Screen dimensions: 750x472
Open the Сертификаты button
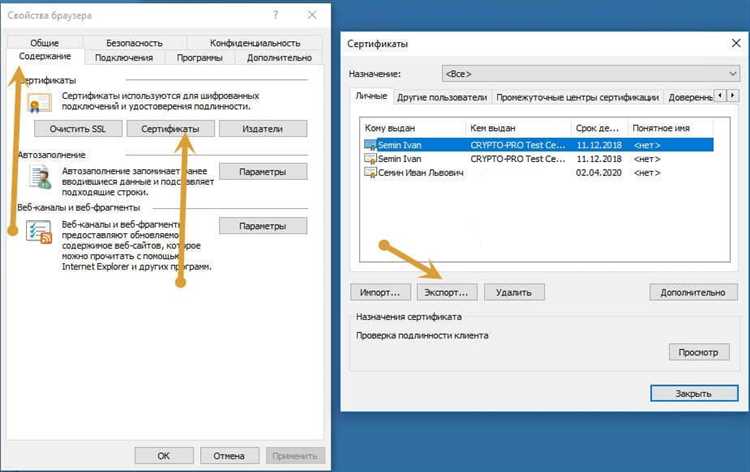[170, 129]
